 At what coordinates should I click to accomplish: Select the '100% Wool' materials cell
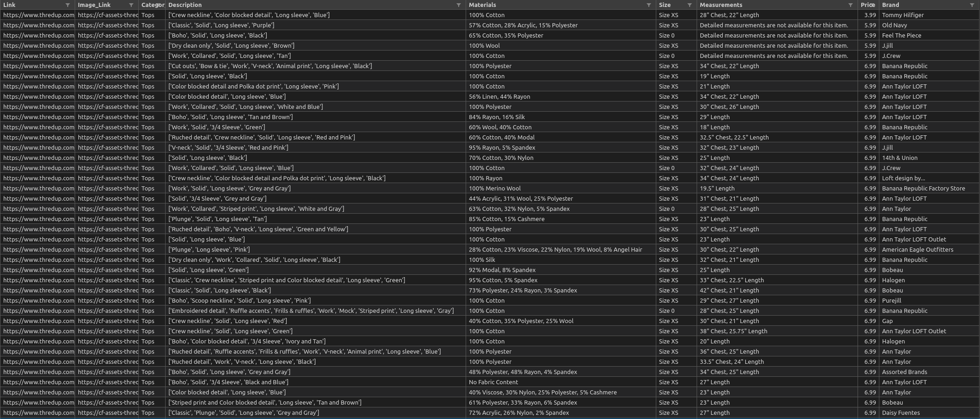coord(561,46)
